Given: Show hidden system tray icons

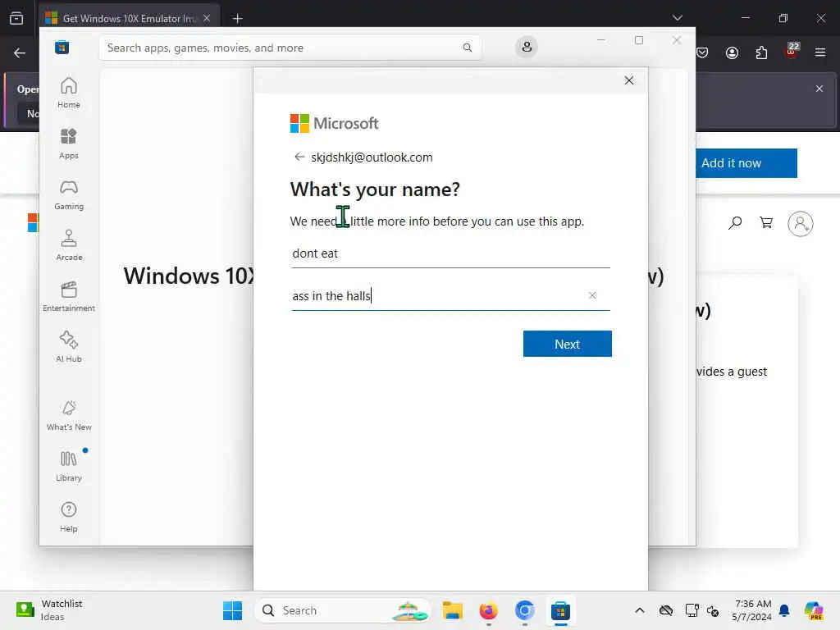Looking at the screenshot, I should [x=639, y=610].
